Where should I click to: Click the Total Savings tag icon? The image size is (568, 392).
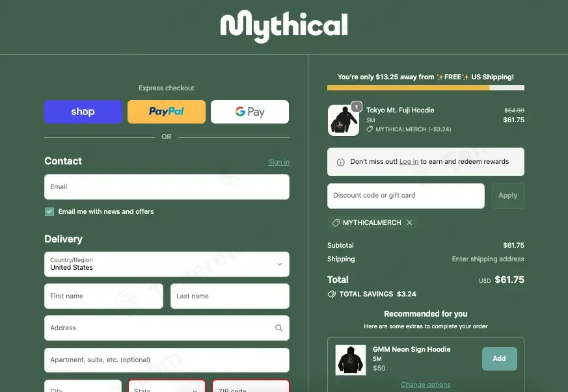point(331,294)
